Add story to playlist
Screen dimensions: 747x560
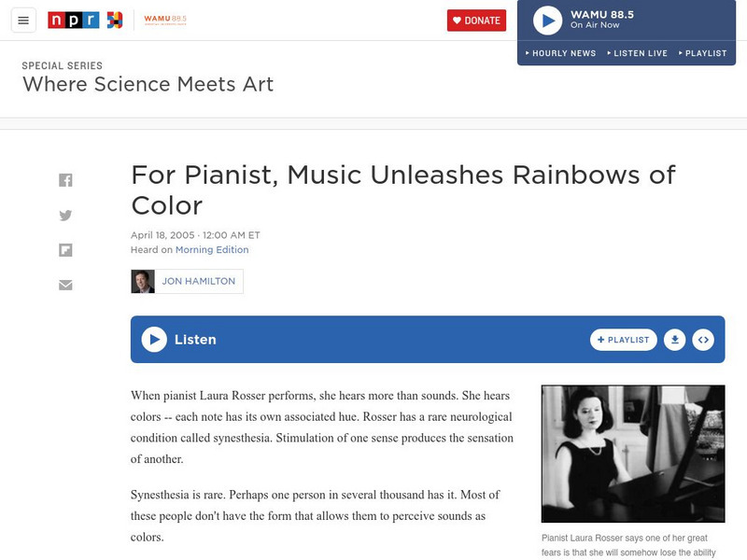(x=624, y=340)
